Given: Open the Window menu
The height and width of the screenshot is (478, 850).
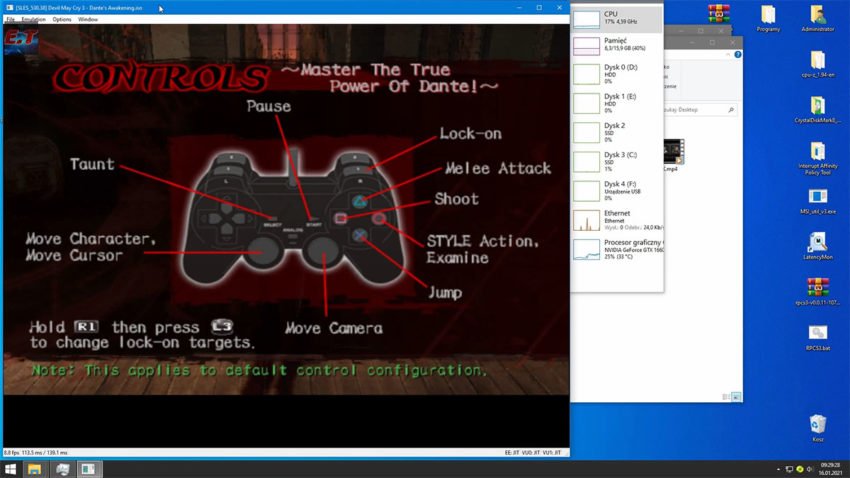Looking at the screenshot, I should pos(88,19).
